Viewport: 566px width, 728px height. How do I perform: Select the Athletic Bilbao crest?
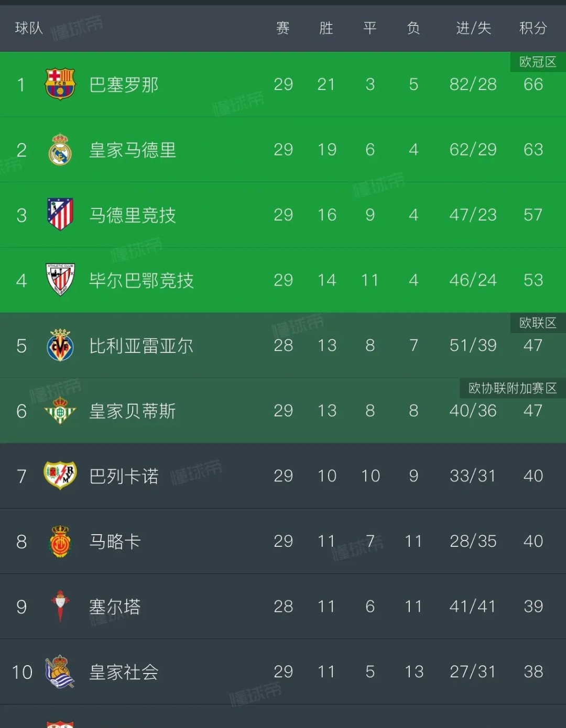(60, 280)
